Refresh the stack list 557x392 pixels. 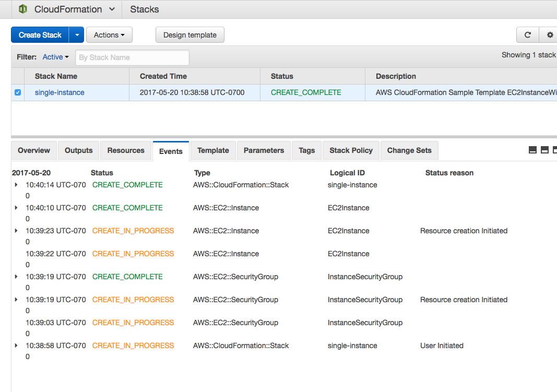pos(527,34)
